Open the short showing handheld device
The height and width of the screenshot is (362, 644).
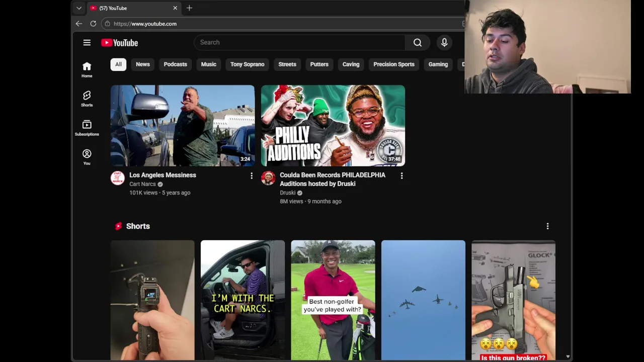click(152, 300)
